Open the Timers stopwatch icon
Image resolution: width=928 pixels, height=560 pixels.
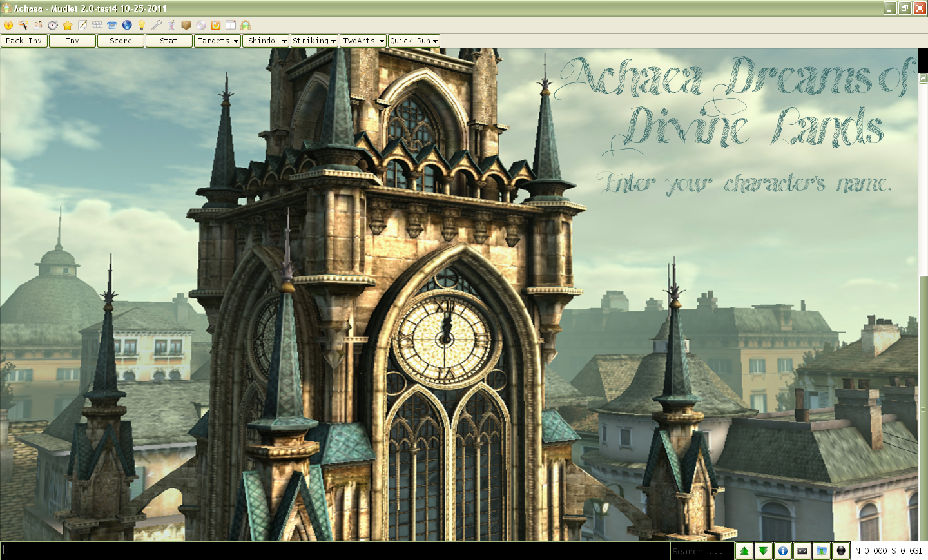tap(53, 25)
